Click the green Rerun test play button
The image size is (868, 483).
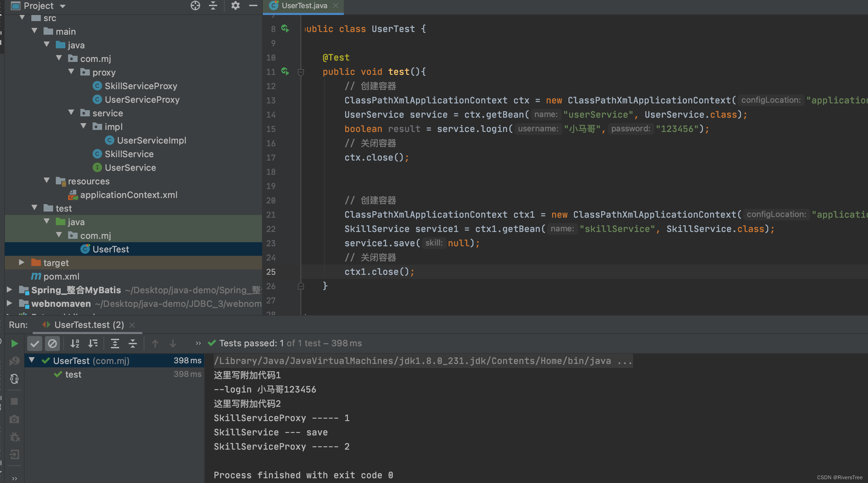(x=14, y=344)
